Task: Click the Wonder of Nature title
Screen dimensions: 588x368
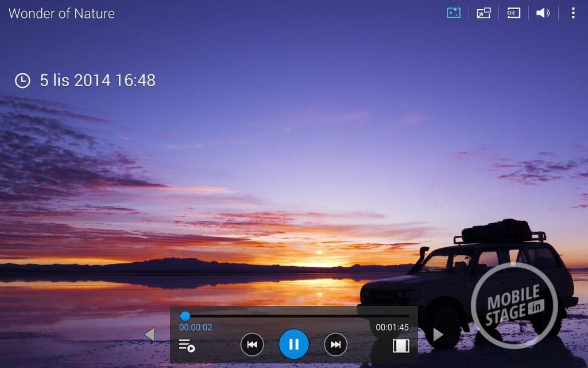Action: coord(61,13)
